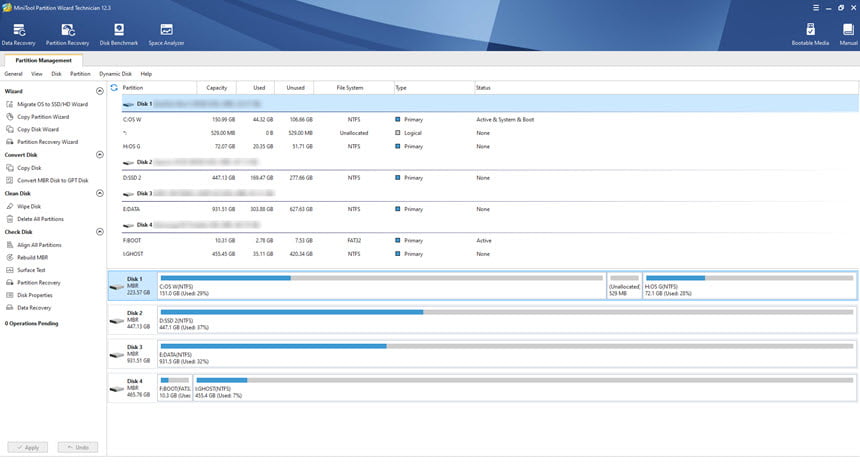860x466 pixels.
Task: Open the Partition menu
Action: pyautogui.click(x=80, y=74)
